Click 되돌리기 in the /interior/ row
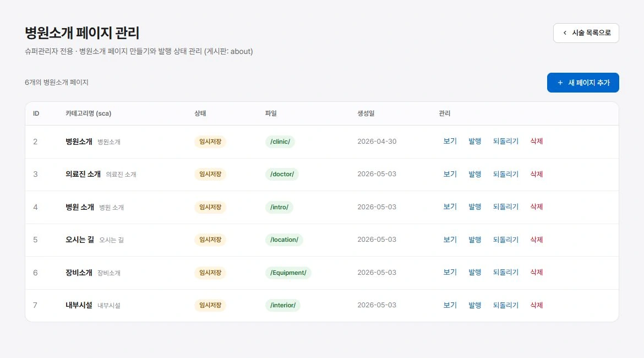The width and height of the screenshot is (644, 358). click(506, 305)
